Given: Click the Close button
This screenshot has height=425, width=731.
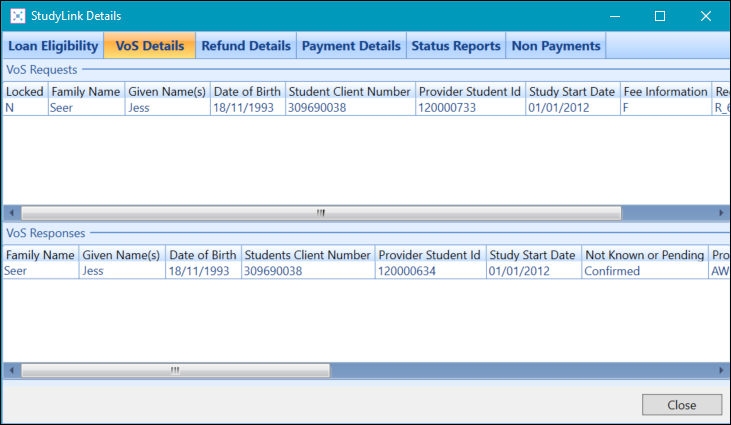Looking at the screenshot, I should click(x=682, y=405).
